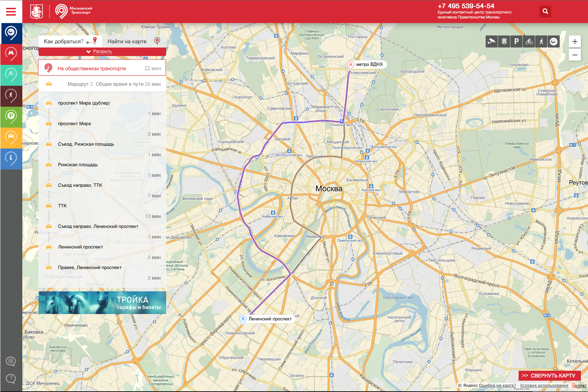Click Павелецкий вокзал station icon on map
The image size is (588, 392).
coord(350,236)
